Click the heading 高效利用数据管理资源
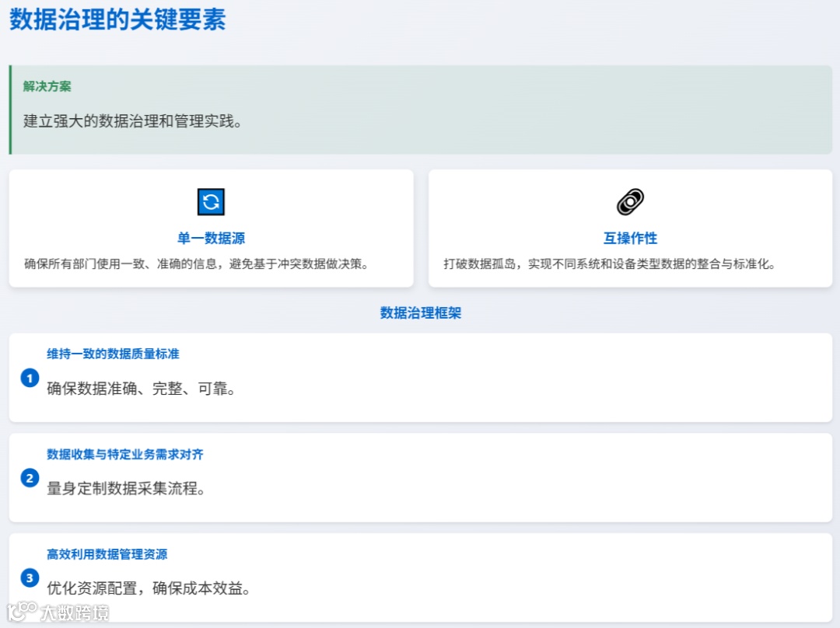Viewport: 840px width, 628px height. tap(107, 554)
